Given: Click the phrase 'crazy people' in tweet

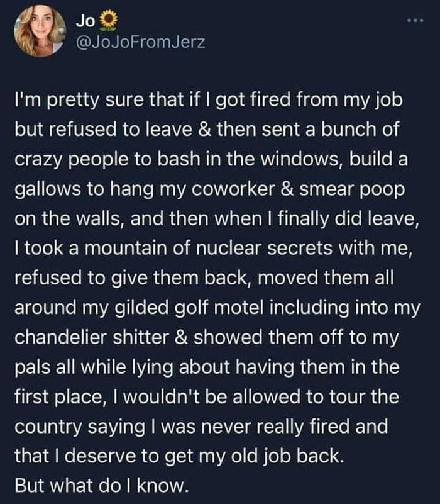Looking at the screenshot, I should pyautogui.click(x=71, y=160).
